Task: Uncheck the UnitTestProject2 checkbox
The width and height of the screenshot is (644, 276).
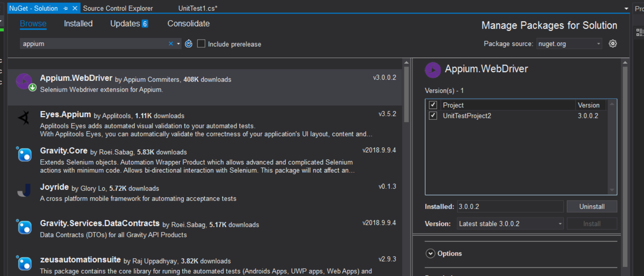Action: (x=433, y=116)
